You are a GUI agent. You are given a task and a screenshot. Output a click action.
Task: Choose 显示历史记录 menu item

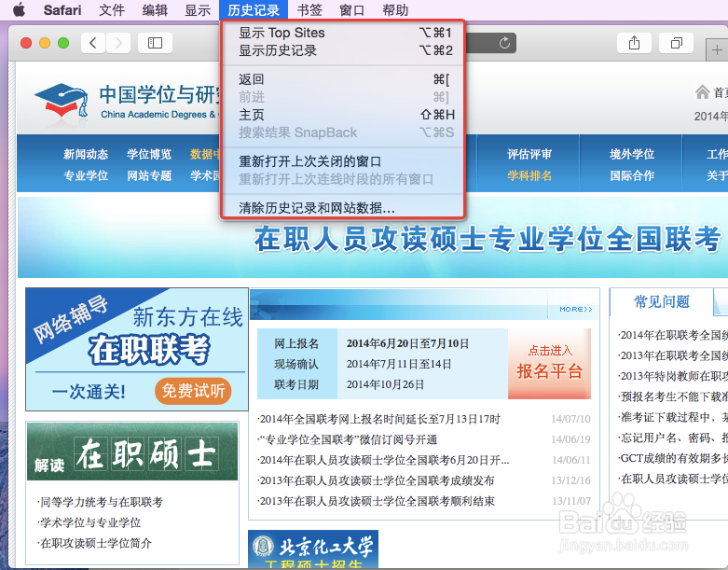click(343, 50)
